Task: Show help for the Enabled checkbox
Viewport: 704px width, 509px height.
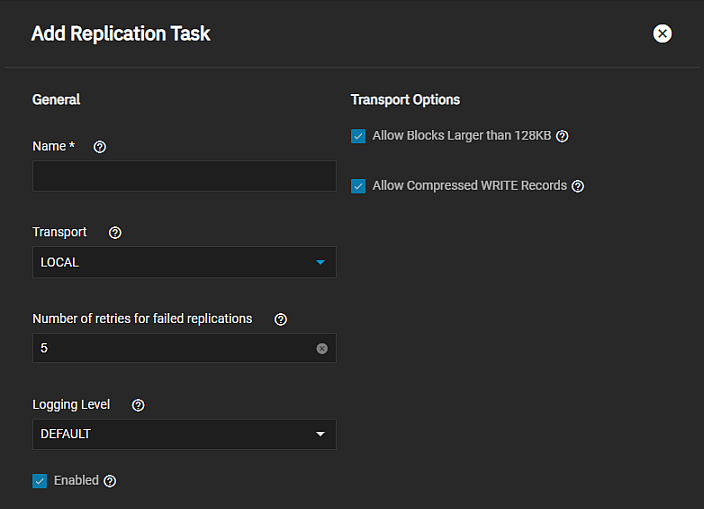Action: (110, 481)
